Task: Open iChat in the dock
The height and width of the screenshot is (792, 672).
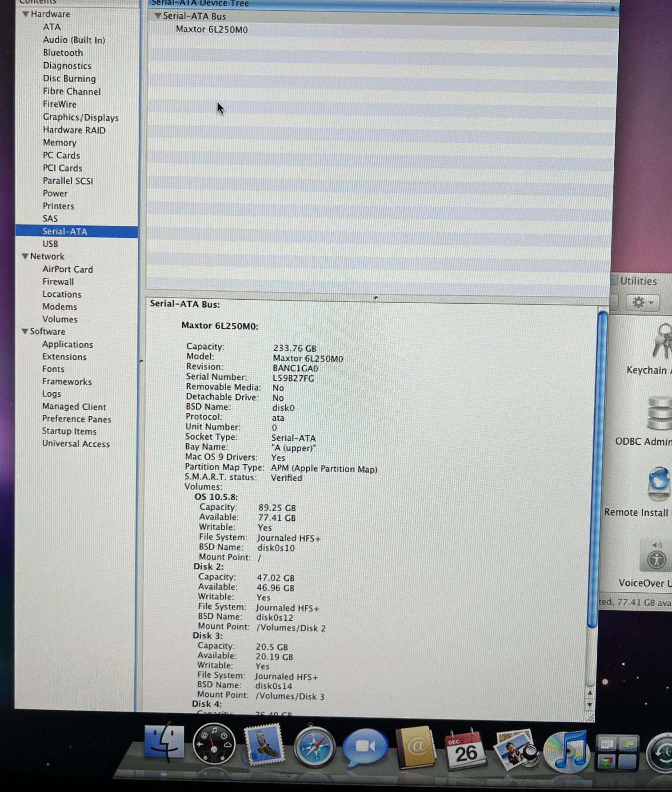Action: click(365, 746)
